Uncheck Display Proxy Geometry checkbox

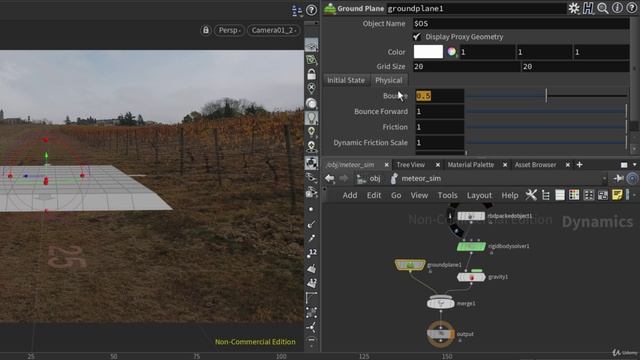pyautogui.click(x=417, y=37)
